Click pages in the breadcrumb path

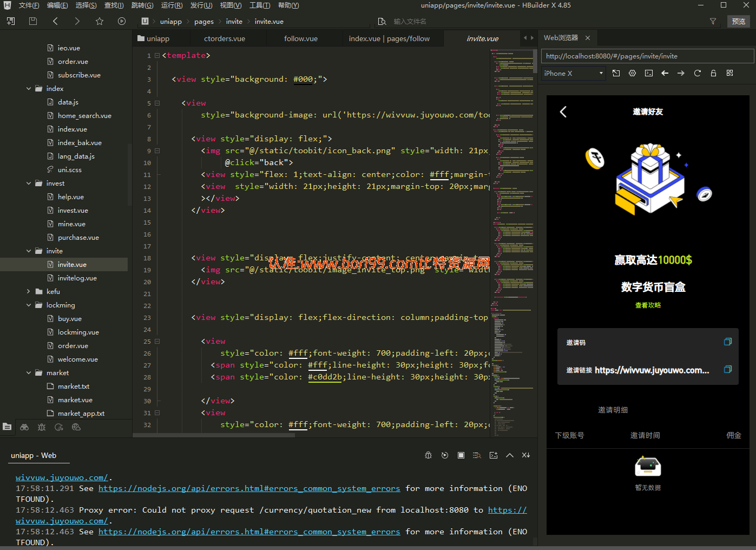[x=204, y=22]
